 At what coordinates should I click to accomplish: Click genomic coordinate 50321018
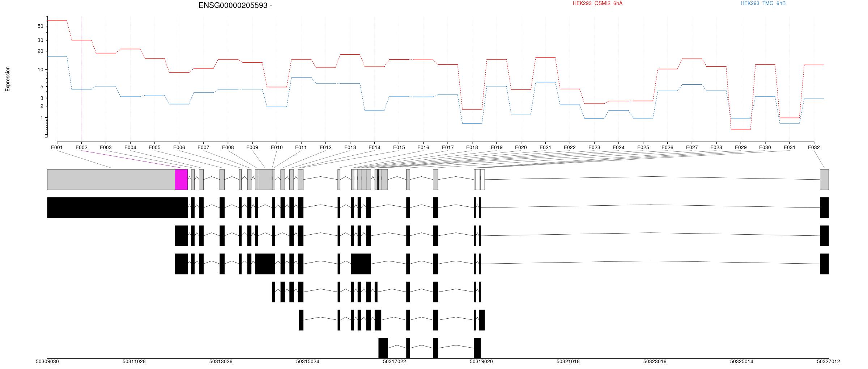pos(568,361)
